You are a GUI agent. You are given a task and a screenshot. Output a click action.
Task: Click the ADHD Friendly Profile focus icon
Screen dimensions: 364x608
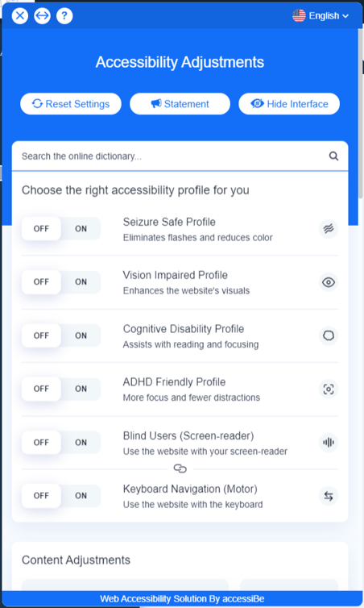pos(329,389)
